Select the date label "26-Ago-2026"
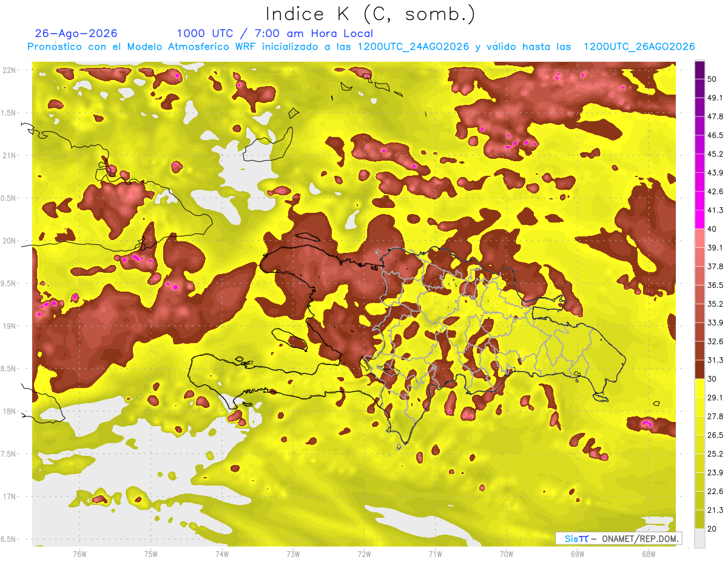Screen dimensions: 728x562 76,33
